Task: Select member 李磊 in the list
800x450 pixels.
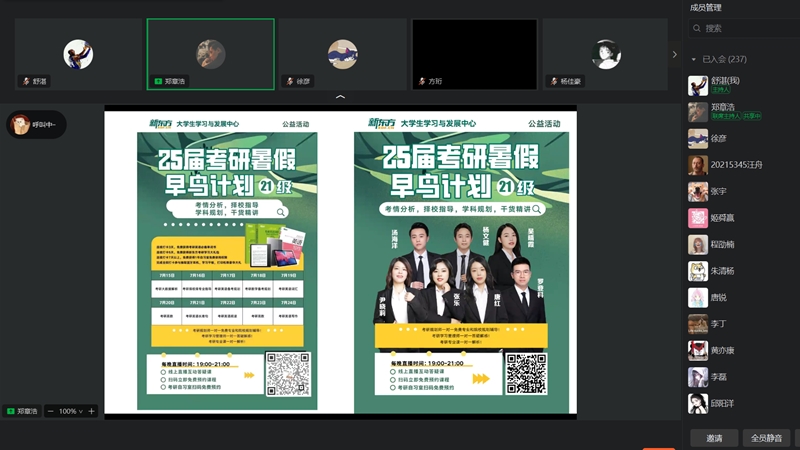Action: (x=743, y=377)
